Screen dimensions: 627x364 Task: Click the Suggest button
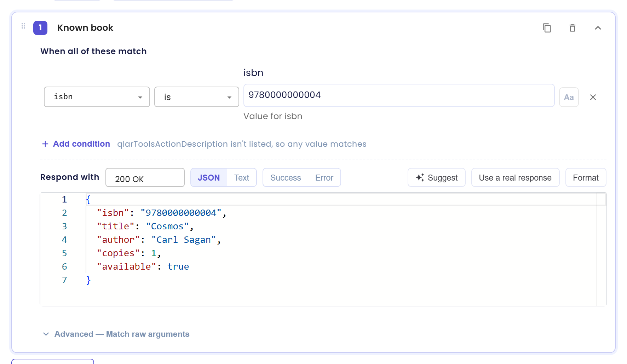(437, 177)
